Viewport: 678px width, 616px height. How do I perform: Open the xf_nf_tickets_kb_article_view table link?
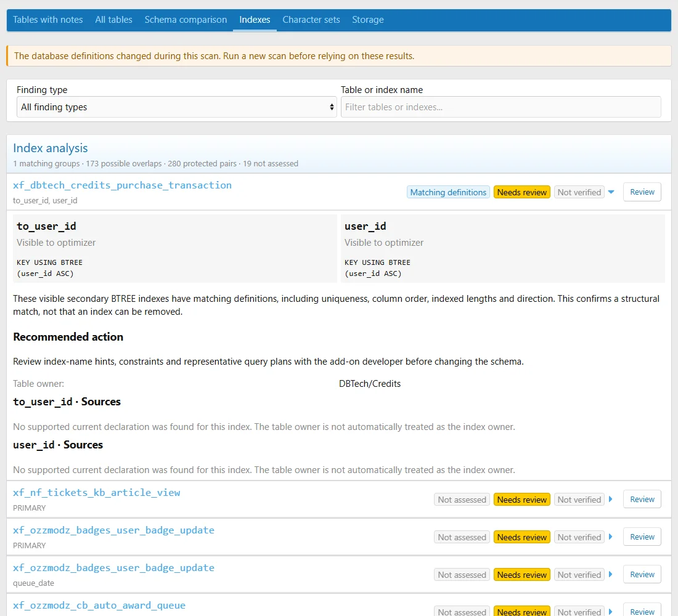[96, 493]
